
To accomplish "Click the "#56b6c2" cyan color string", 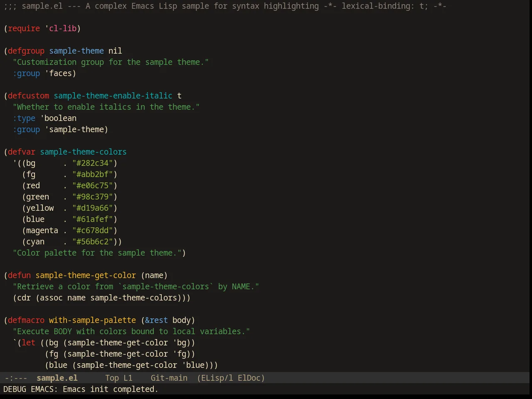I will [x=93, y=241].
